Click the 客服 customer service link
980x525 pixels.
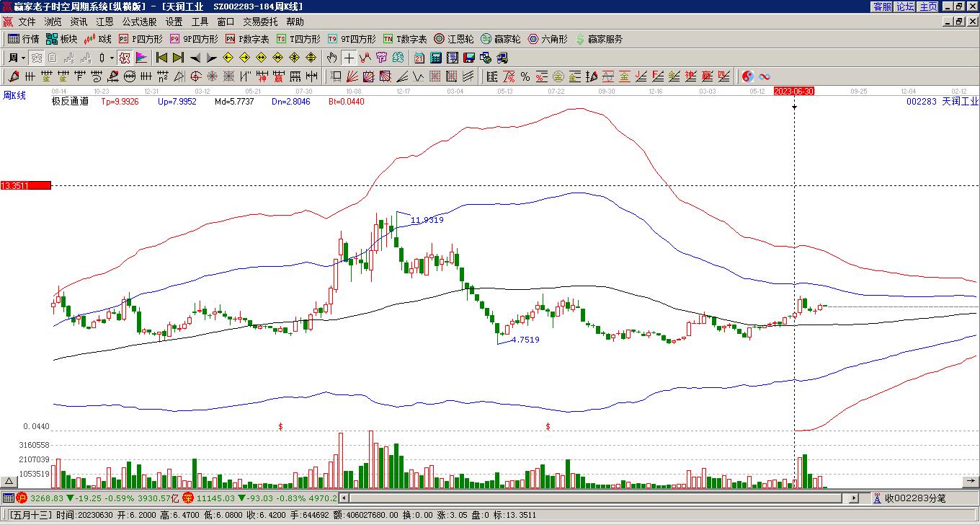click(x=883, y=6)
